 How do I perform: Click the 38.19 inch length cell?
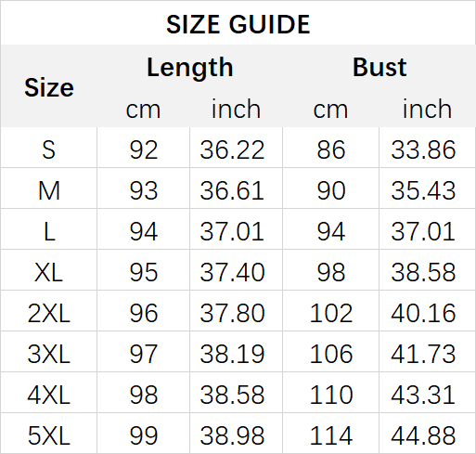pos(232,354)
